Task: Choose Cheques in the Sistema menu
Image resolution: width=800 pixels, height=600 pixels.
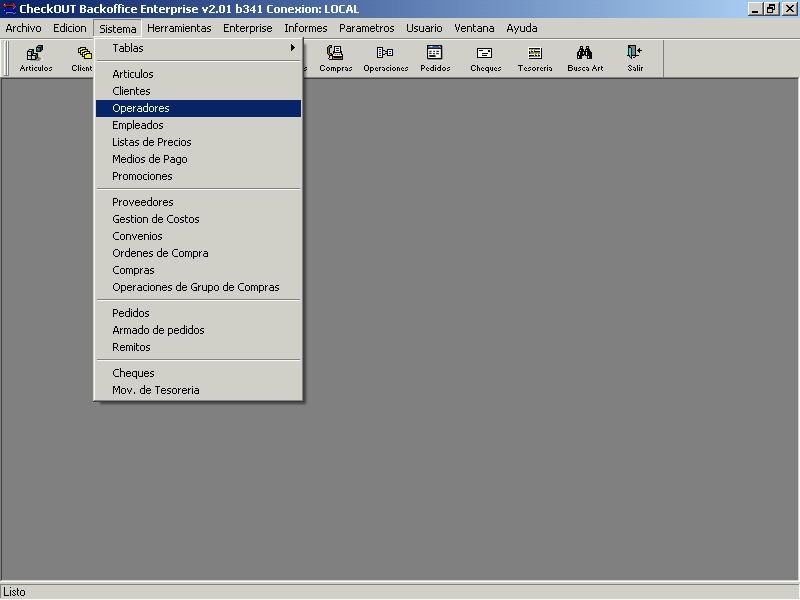Action: (198, 373)
